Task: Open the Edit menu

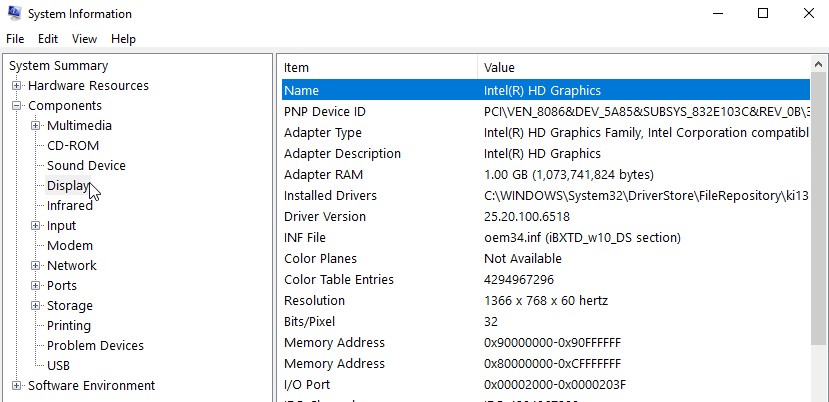Action: (x=48, y=39)
